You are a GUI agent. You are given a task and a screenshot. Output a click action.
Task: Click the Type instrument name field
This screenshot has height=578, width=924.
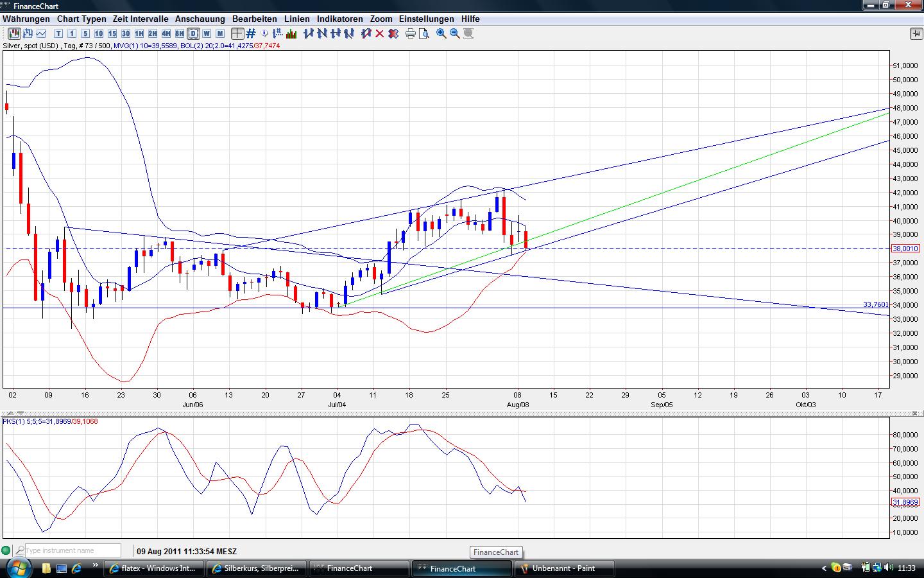[73, 550]
